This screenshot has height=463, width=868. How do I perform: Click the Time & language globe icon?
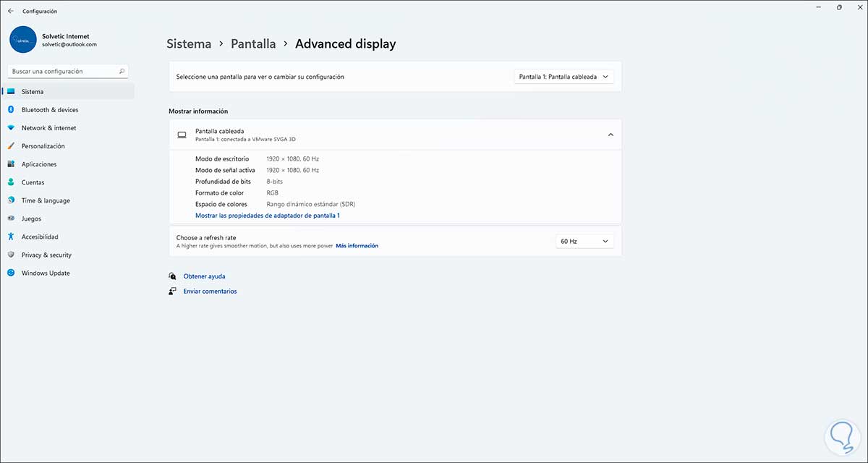(x=11, y=200)
